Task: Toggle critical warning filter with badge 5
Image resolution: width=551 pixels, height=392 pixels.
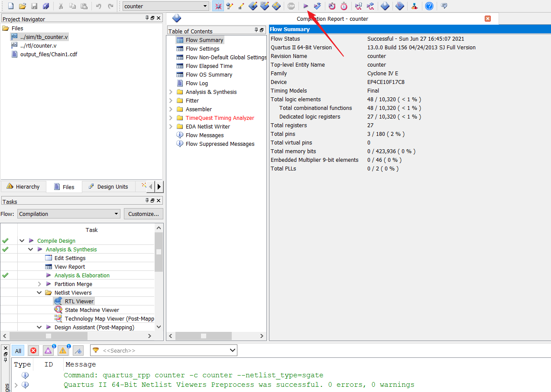Action: coord(48,350)
